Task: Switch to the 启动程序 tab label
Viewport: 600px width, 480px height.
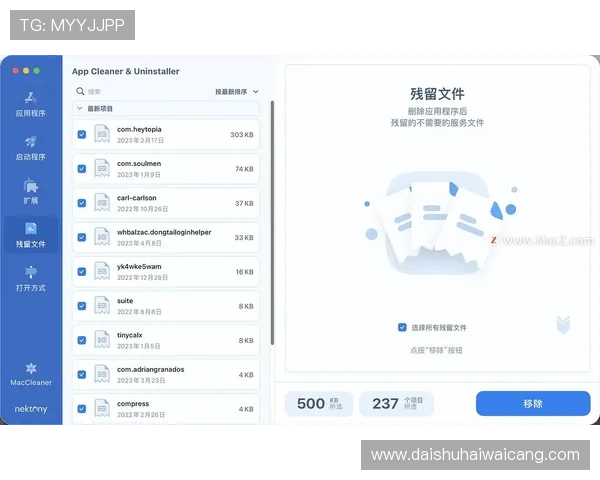Action: tap(31, 157)
